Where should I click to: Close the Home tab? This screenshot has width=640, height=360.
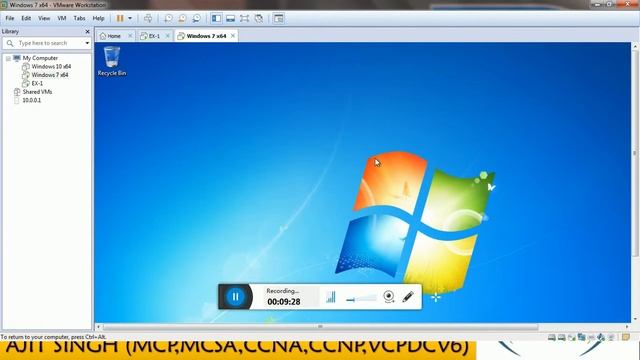(130, 36)
